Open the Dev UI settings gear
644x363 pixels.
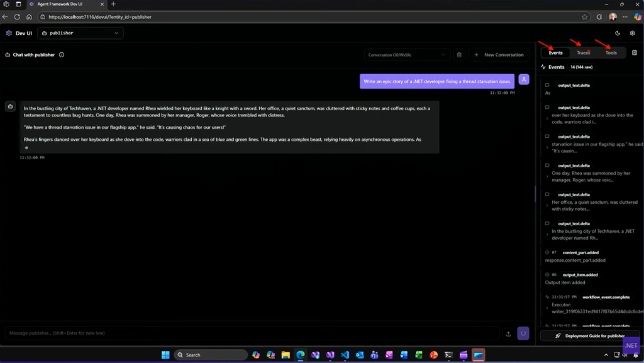[633, 33]
